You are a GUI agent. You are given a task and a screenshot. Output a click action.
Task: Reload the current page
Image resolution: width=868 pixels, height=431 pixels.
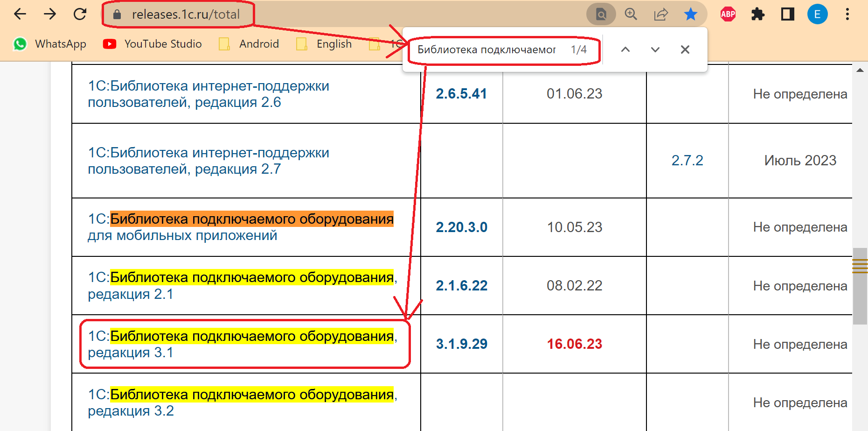coord(80,14)
